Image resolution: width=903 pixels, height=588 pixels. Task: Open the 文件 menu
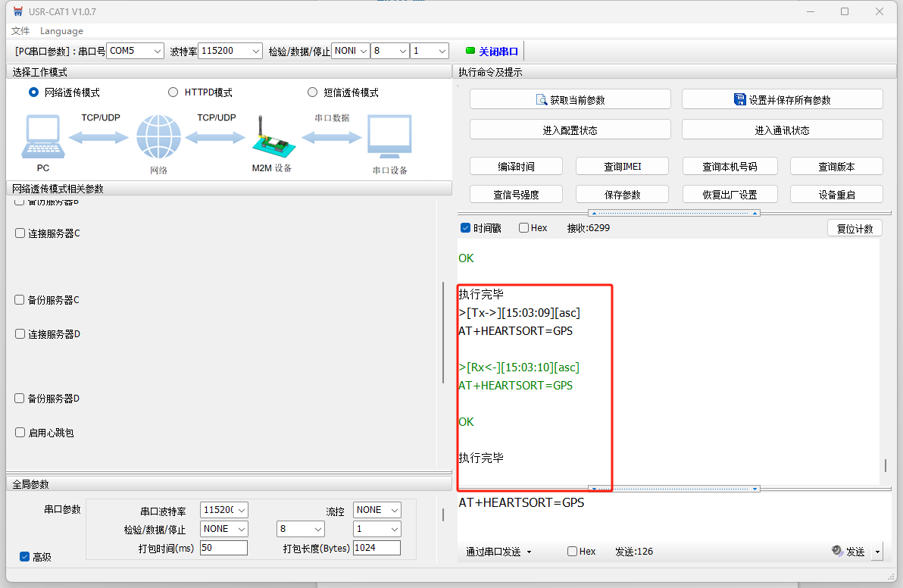tap(20, 30)
